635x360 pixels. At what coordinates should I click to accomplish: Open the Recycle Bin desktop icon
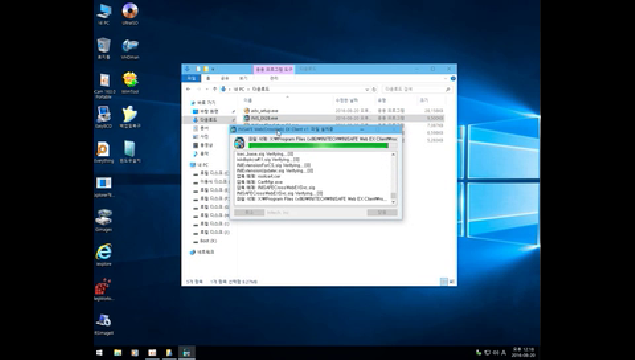[x=104, y=48]
